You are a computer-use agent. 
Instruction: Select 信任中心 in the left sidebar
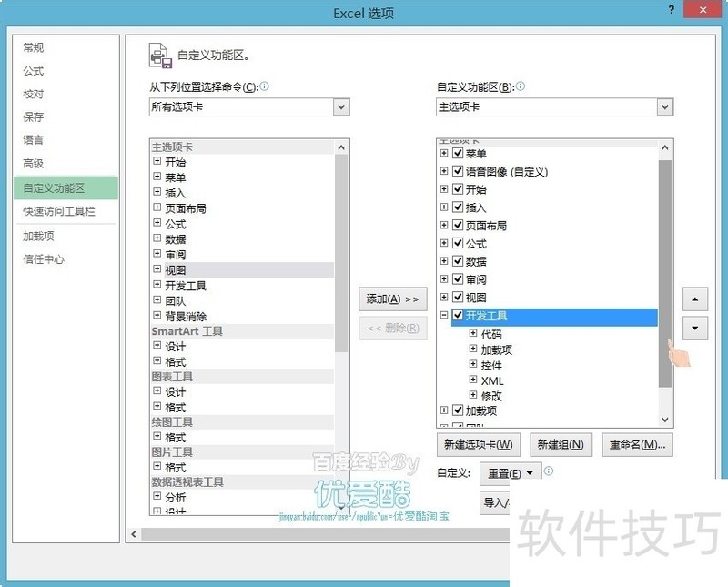coord(43,259)
